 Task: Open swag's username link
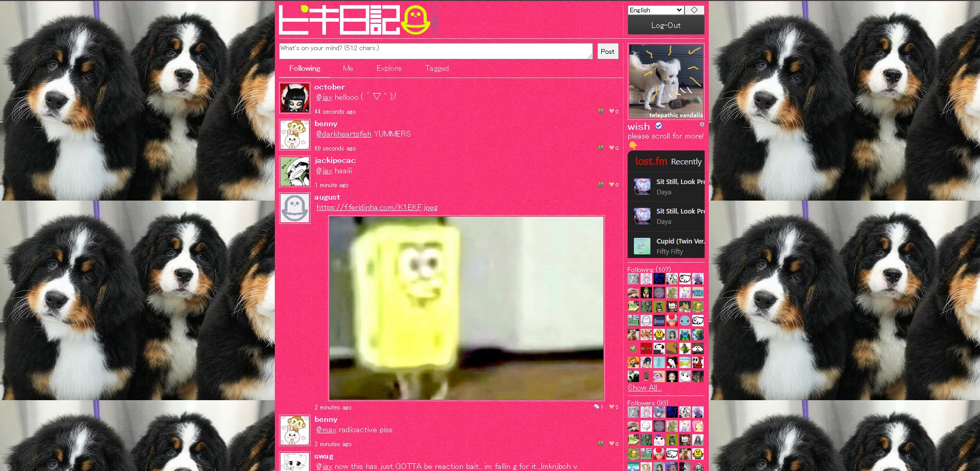point(324,456)
